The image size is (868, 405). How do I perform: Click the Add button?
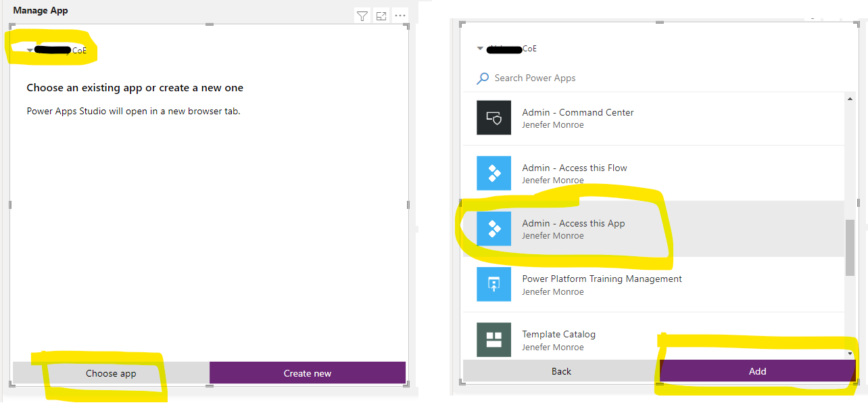point(757,371)
